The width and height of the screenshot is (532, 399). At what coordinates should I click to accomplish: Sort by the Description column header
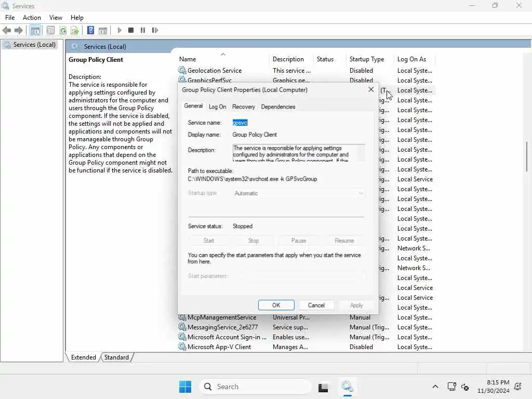(291, 59)
